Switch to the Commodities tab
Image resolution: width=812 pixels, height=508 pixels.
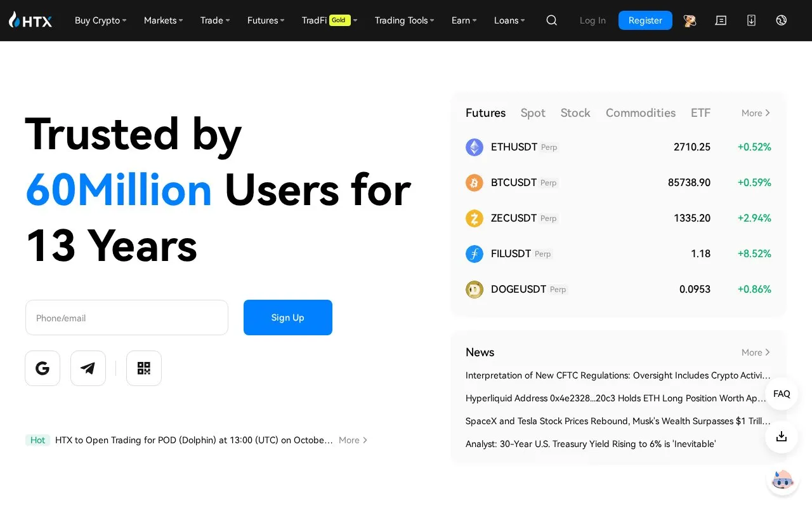641,113
